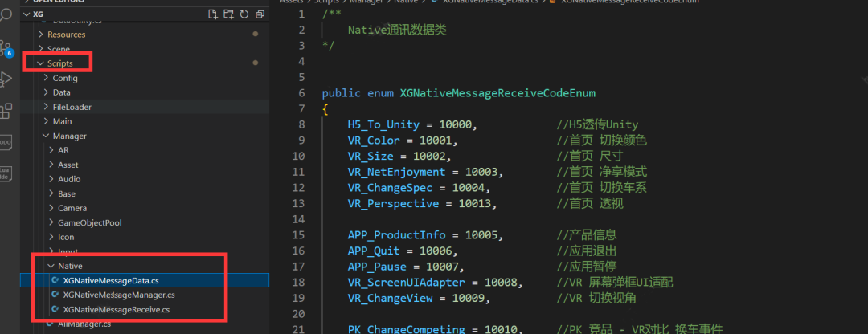Expand the Config folder
This screenshot has height=334, width=868.
[145, 78]
